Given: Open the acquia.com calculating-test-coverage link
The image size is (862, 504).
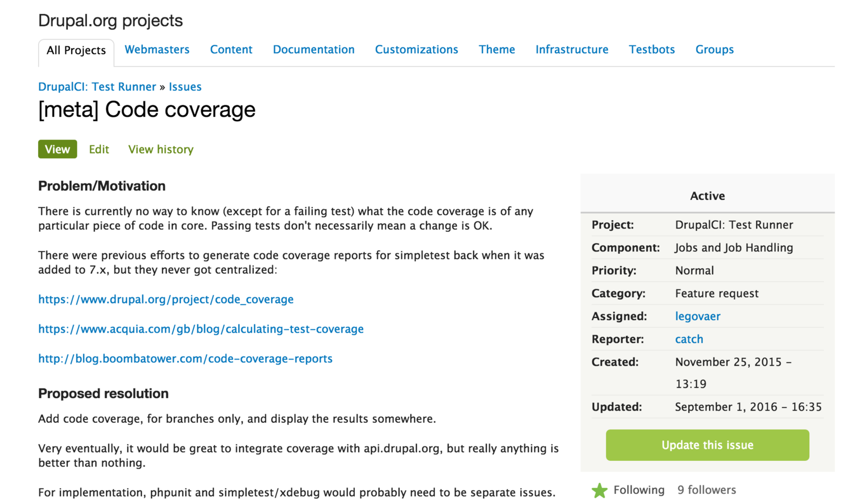Looking at the screenshot, I should pyautogui.click(x=201, y=329).
